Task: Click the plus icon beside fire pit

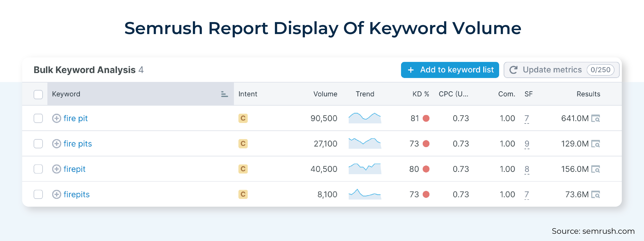Action: coord(56,118)
